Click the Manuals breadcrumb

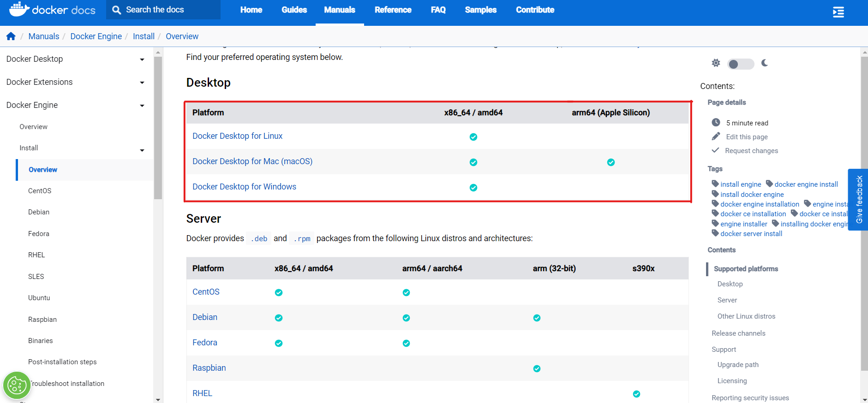click(x=44, y=36)
